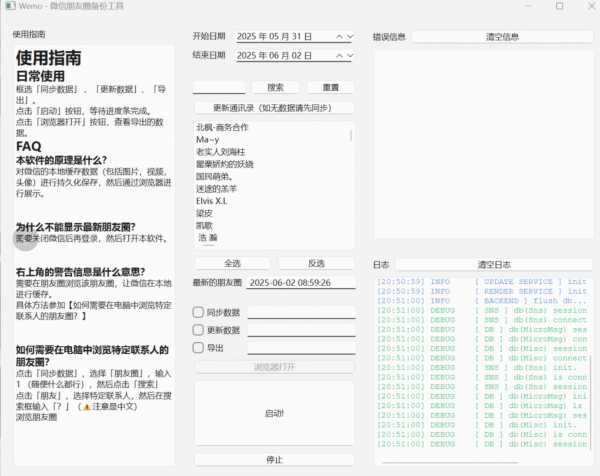This screenshot has height=476, width=600.
Task: Click the app icon in the title bar
Action: click(10, 6)
